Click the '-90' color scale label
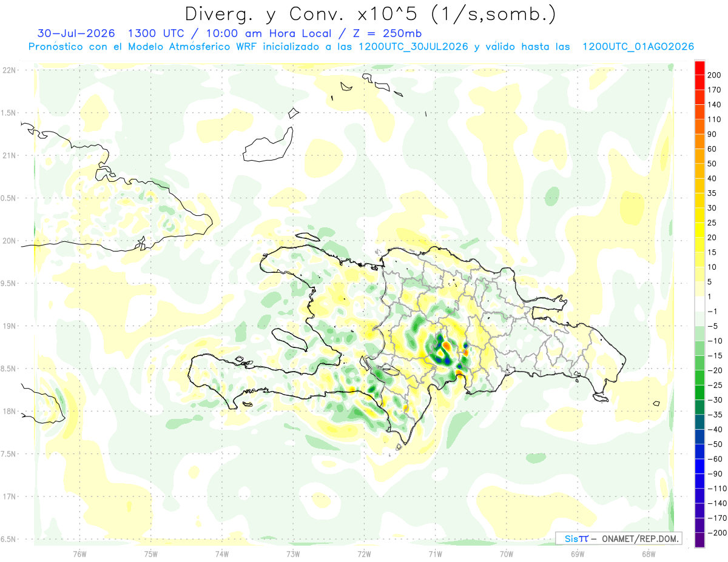Viewport: 728px width, 562px height. pos(716,473)
